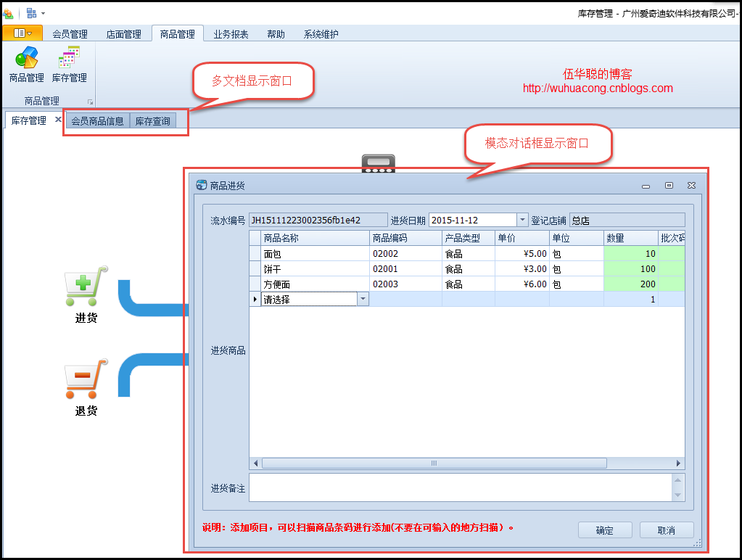Click grid horizontal scrollbar right arrow
Image resolution: width=742 pixels, height=560 pixels.
[x=678, y=463]
